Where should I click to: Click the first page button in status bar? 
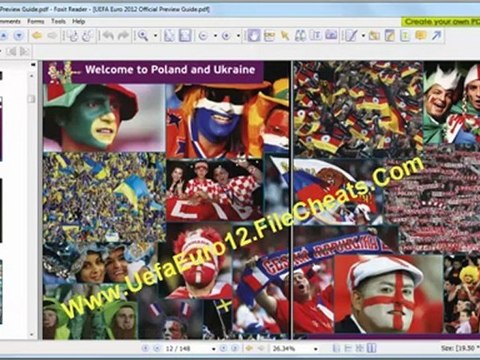click(145, 348)
